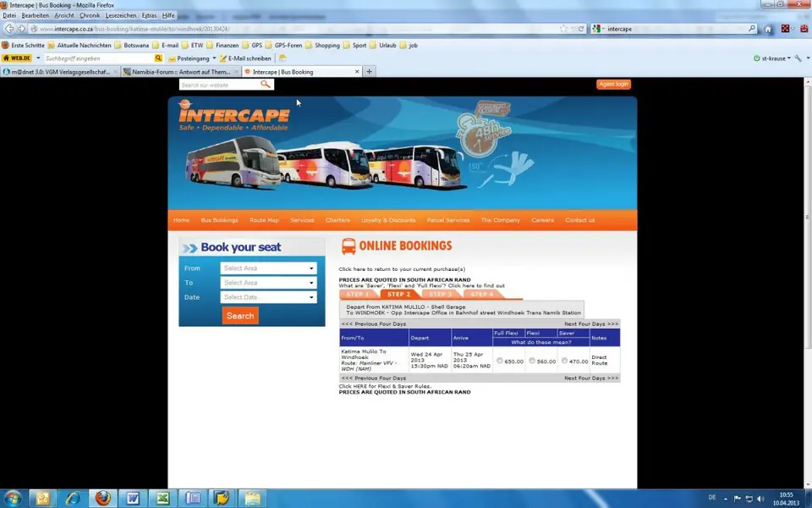Open Contact us in site navigation
Screen dimensions: 812x508
click(579, 220)
